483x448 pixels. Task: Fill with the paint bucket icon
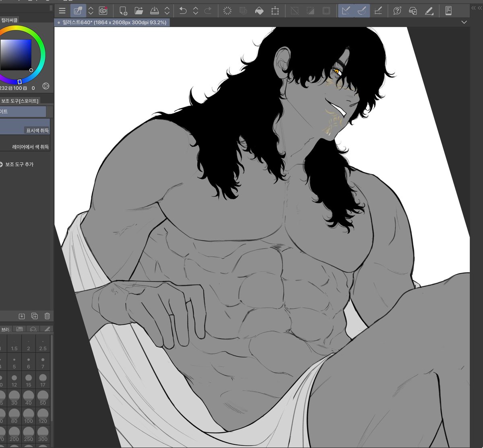point(259,11)
